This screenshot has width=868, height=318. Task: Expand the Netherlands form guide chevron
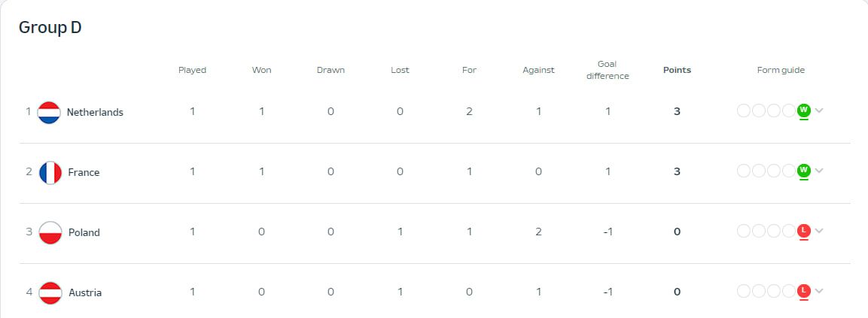819,111
